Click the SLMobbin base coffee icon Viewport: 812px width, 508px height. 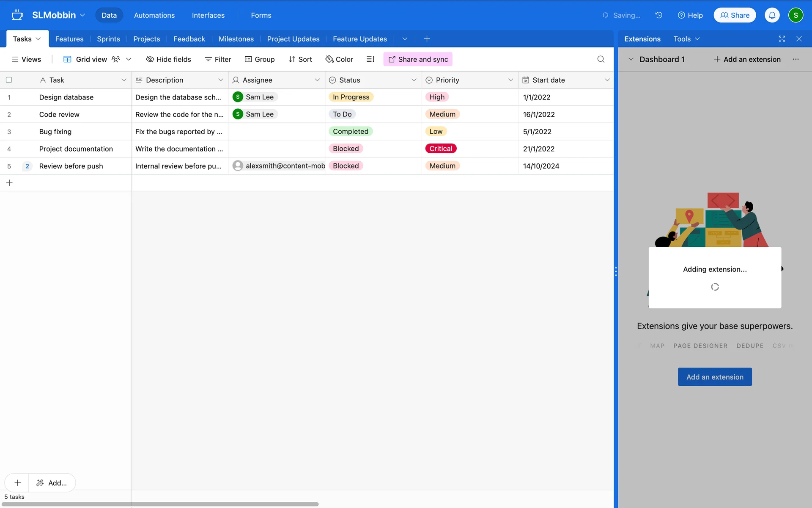17,15
